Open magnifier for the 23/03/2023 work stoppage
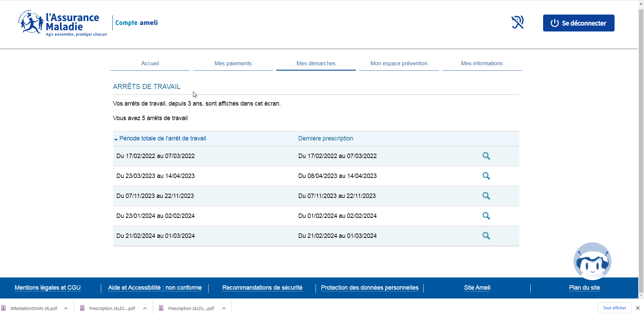 pyautogui.click(x=486, y=176)
